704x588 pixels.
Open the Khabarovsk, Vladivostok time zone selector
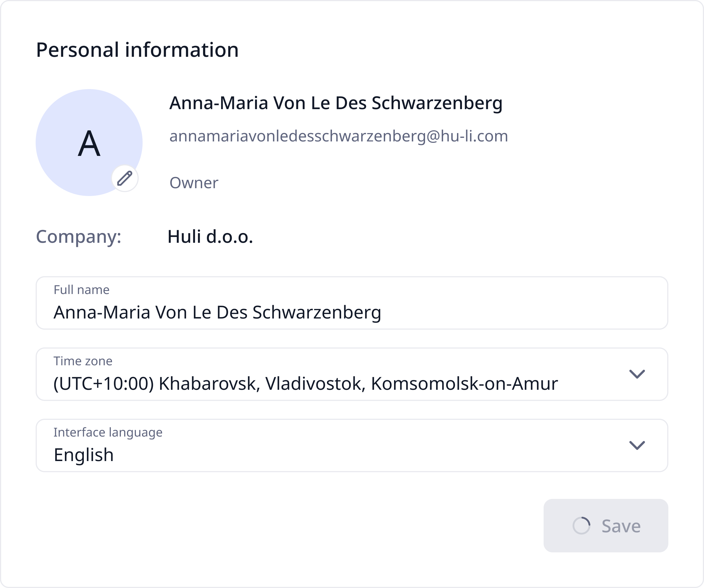click(x=305, y=383)
